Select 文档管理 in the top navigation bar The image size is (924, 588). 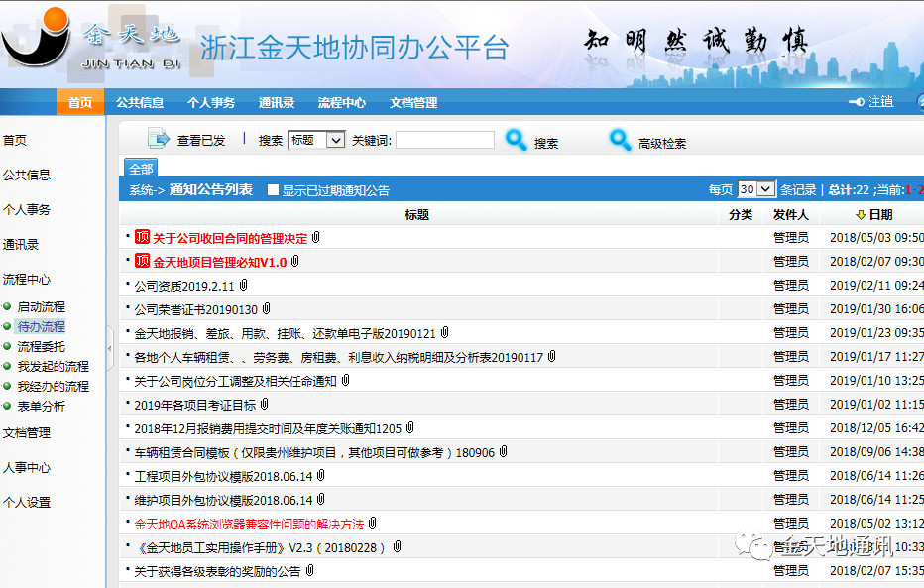413,102
